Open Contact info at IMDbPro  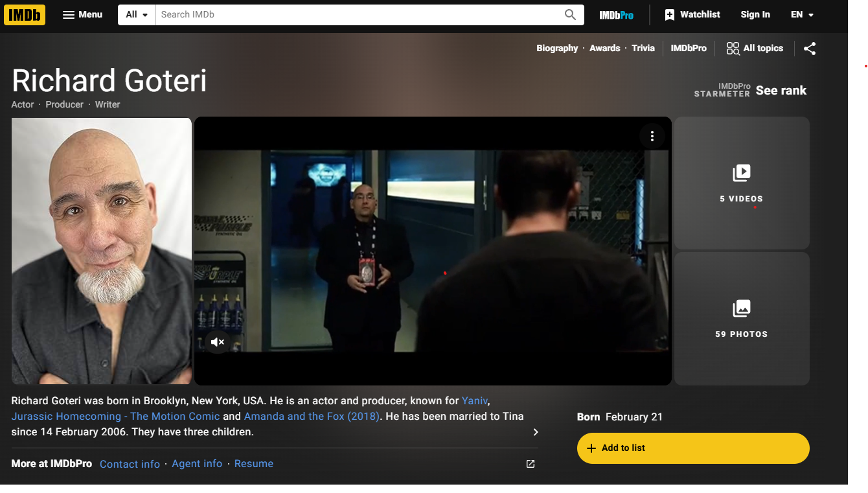pyautogui.click(x=130, y=464)
